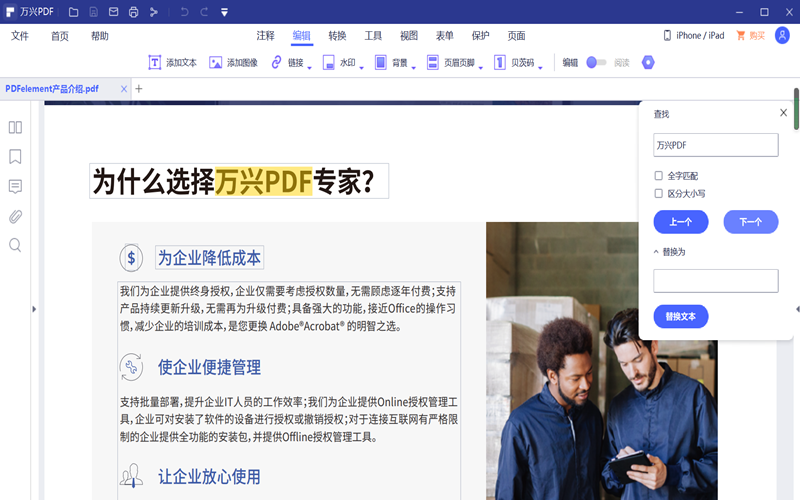Enable the 全字匹配 whole-word checkbox

658,176
